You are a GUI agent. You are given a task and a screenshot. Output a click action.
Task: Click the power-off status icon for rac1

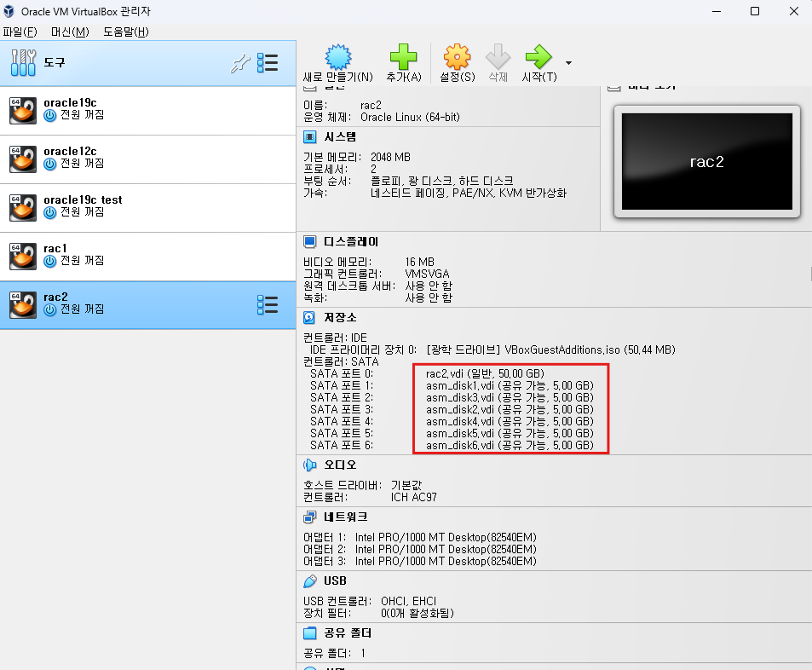pos(49,261)
